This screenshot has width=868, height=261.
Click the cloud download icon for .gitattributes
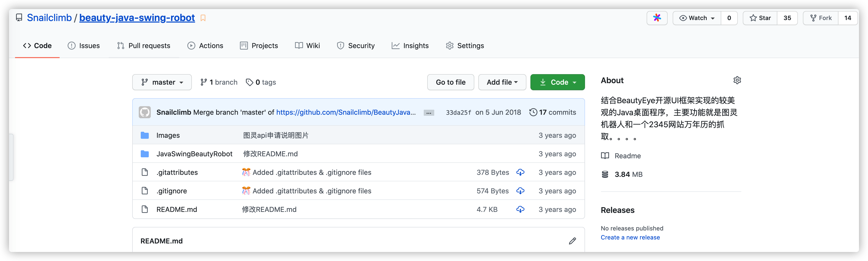520,172
